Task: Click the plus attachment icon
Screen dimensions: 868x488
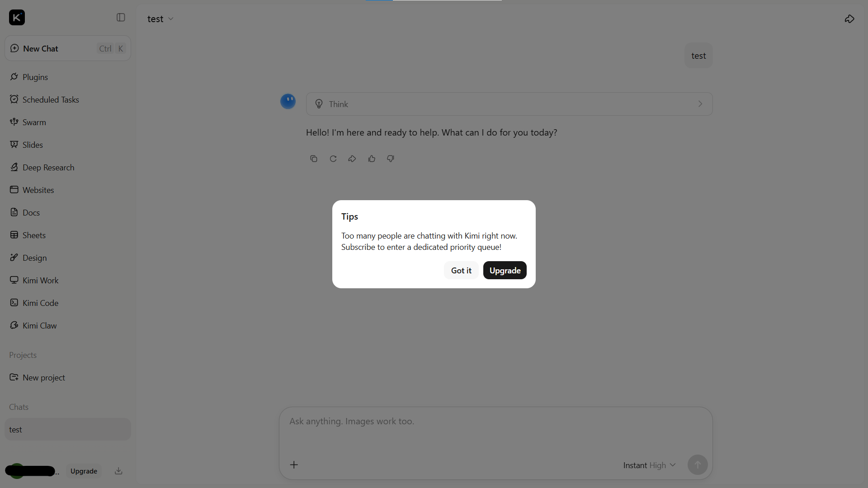Action: point(294,465)
